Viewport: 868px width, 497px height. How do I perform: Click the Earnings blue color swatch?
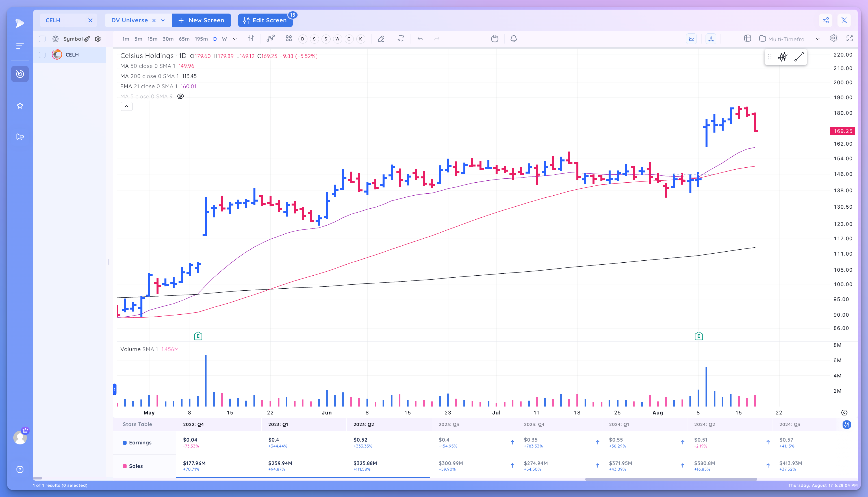125,442
